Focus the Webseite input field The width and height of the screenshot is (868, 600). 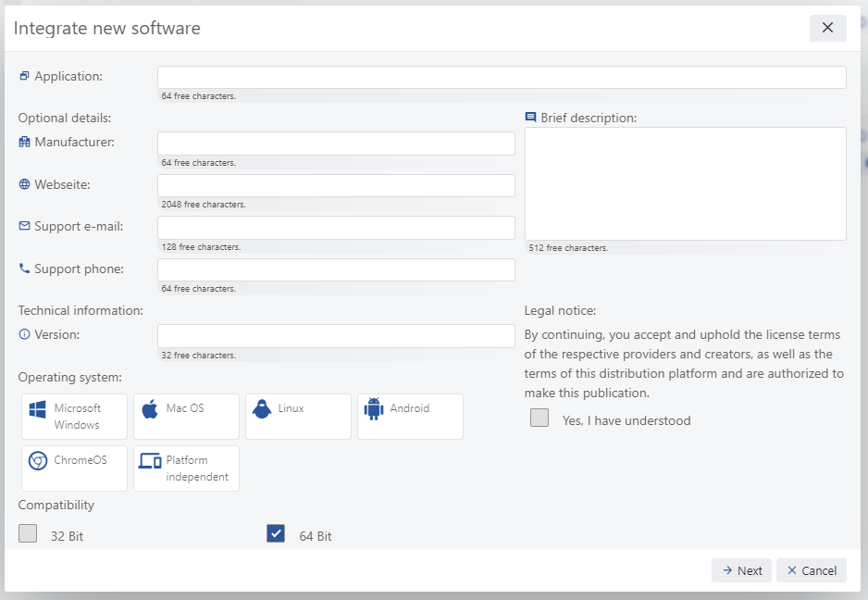pyautogui.click(x=336, y=185)
